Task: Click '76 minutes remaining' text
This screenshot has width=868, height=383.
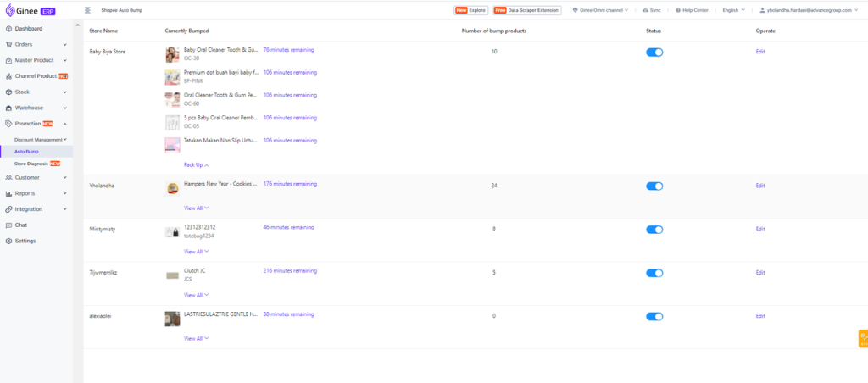Action: [x=288, y=50]
